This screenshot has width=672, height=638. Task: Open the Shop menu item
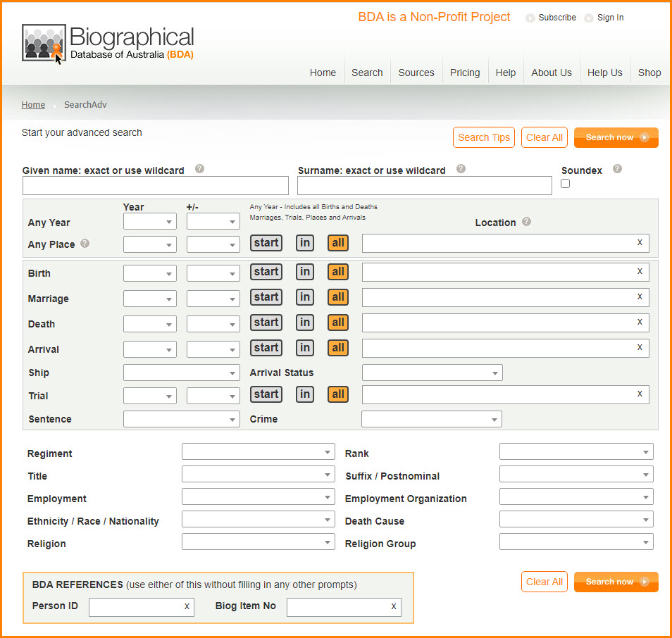tap(649, 73)
